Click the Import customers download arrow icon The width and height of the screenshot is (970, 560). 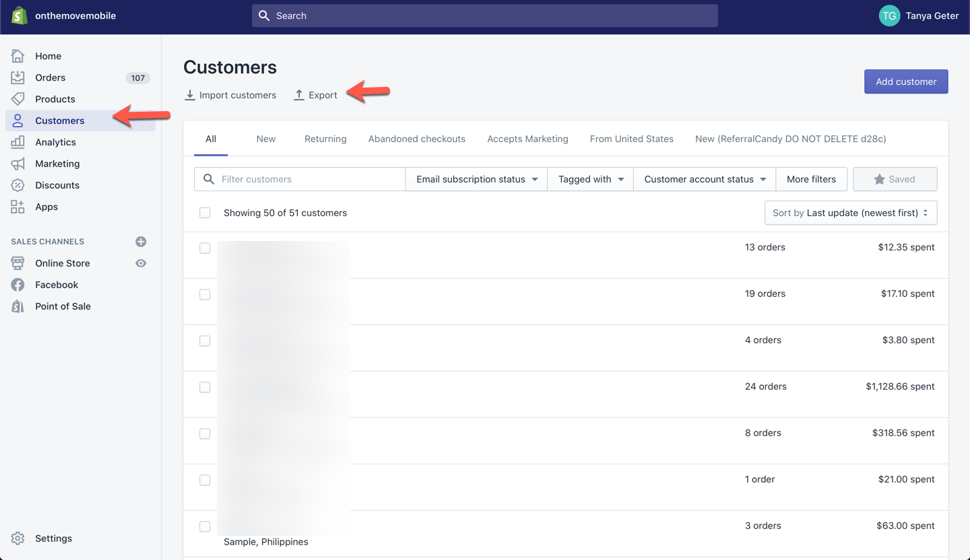(190, 95)
